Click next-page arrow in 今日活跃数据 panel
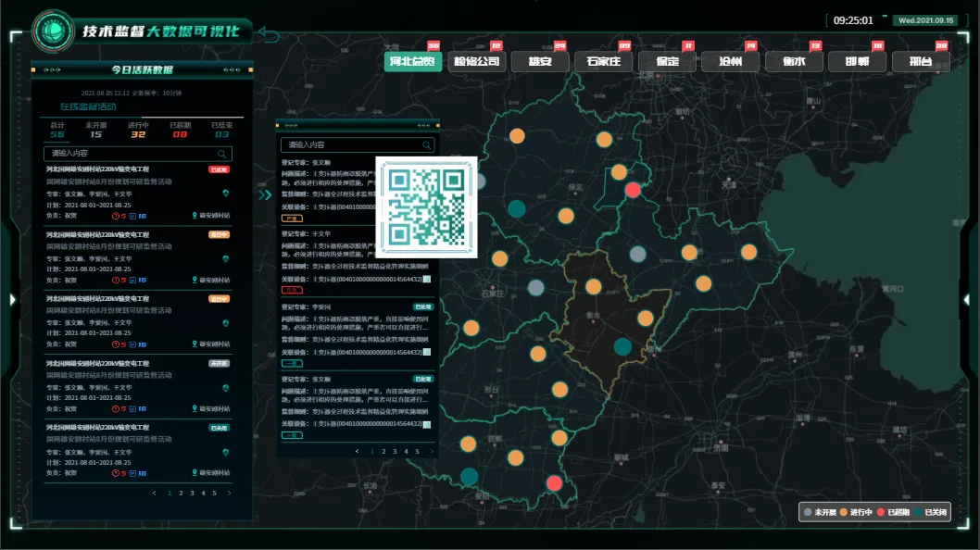The height and width of the screenshot is (550, 980). click(x=230, y=494)
